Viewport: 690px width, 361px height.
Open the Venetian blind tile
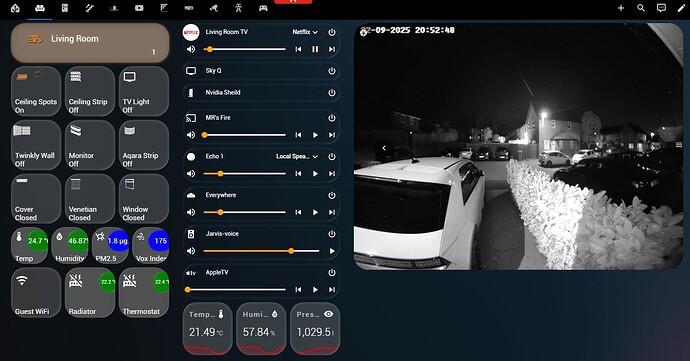pyautogui.click(x=90, y=199)
